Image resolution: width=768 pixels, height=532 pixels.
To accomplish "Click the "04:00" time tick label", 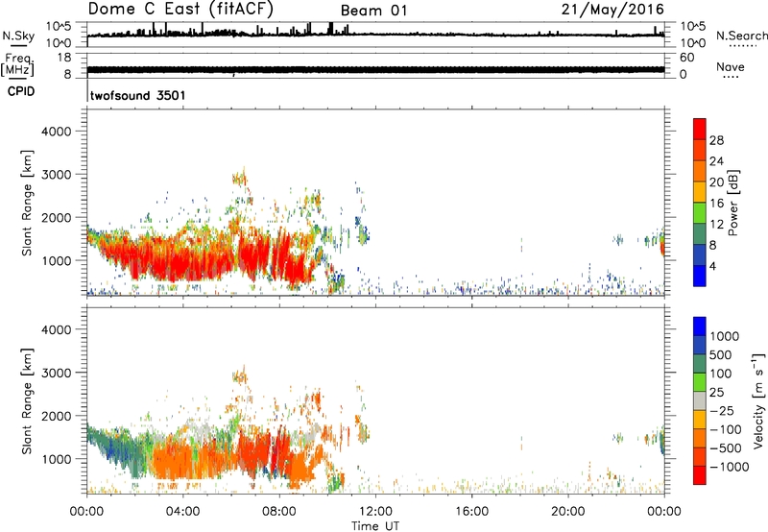I will pyautogui.click(x=182, y=512).
